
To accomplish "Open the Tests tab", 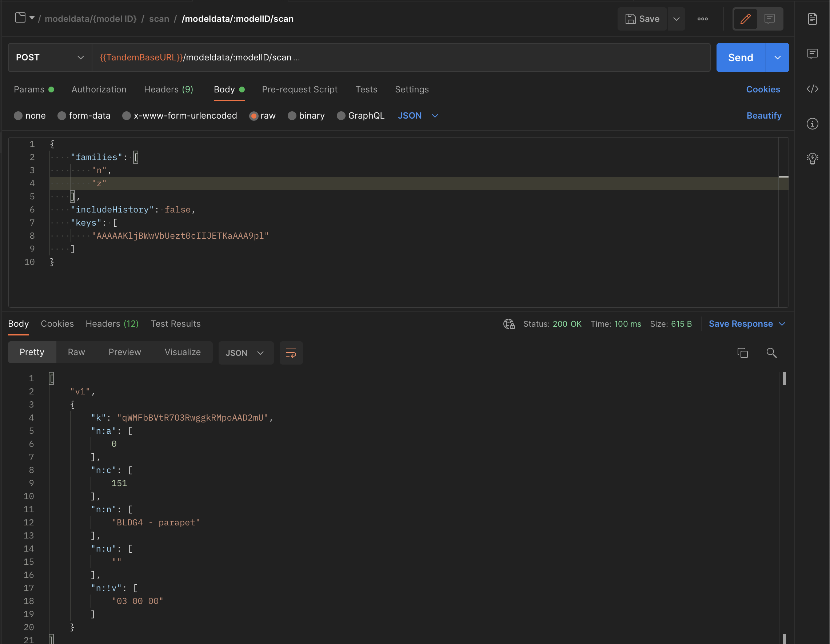I will (366, 90).
